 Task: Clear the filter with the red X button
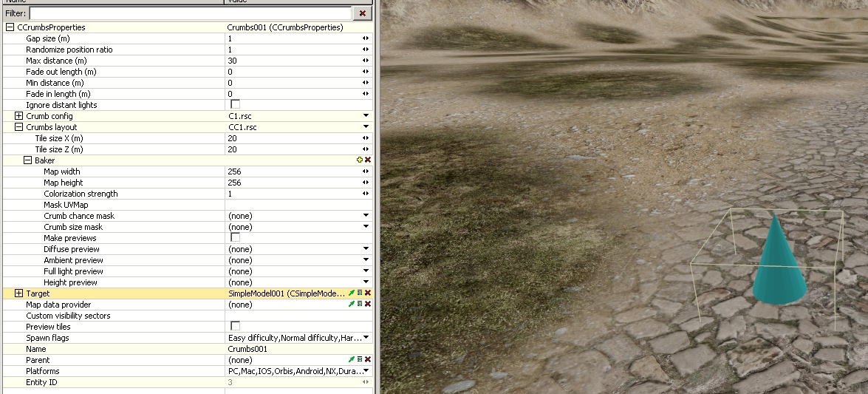(x=362, y=13)
